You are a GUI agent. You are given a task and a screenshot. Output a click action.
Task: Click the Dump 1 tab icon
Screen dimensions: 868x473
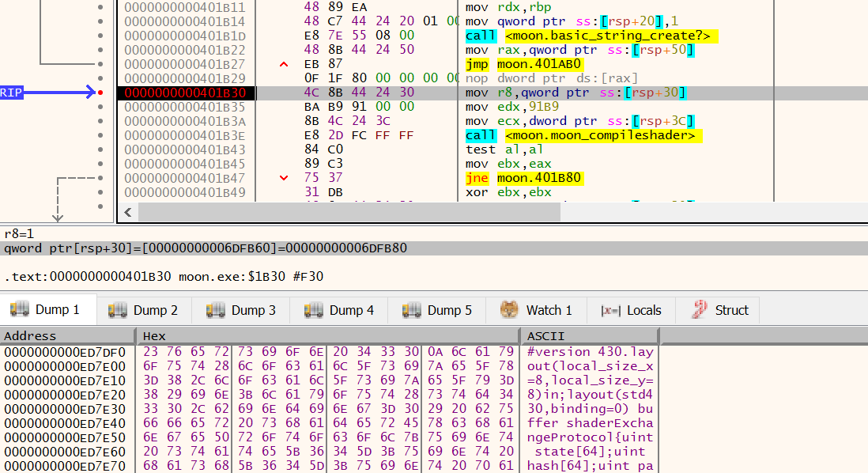click(x=20, y=310)
